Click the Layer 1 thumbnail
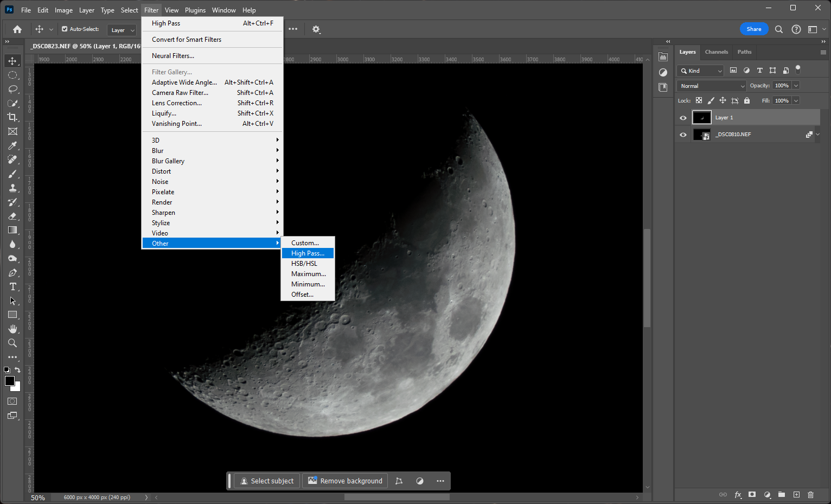 pyautogui.click(x=701, y=118)
